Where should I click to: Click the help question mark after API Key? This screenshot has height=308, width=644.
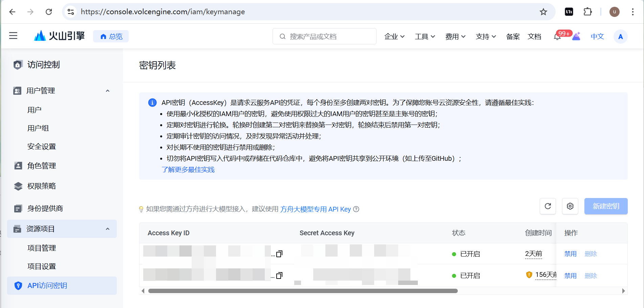click(356, 209)
